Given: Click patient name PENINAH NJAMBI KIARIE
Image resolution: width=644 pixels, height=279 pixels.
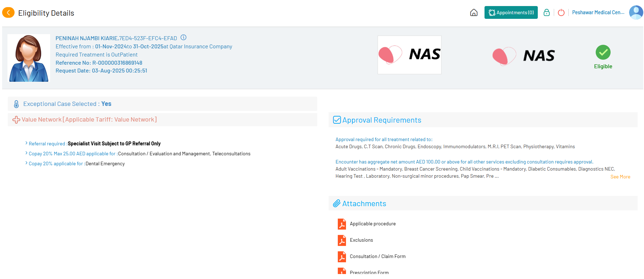Looking at the screenshot, I should click(87, 38).
